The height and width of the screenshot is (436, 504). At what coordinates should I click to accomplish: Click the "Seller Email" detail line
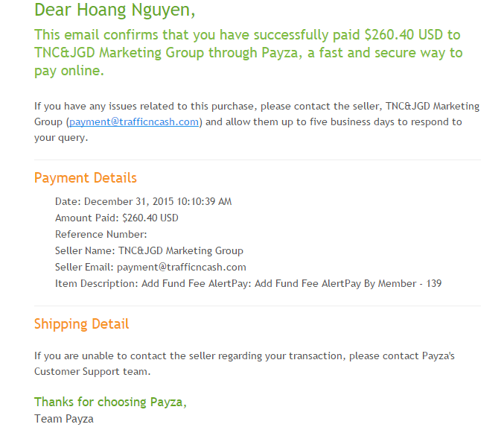[150, 267]
